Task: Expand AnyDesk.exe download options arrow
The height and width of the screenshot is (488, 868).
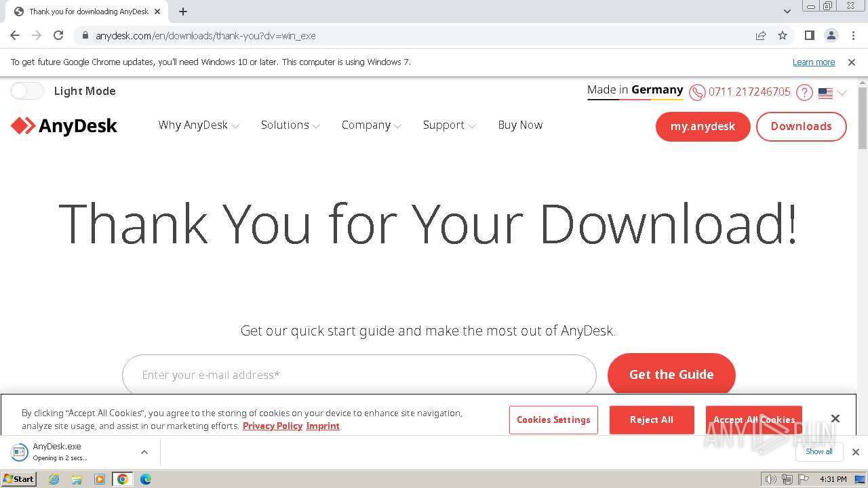Action: pyautogui.click(x=144, y=452)
